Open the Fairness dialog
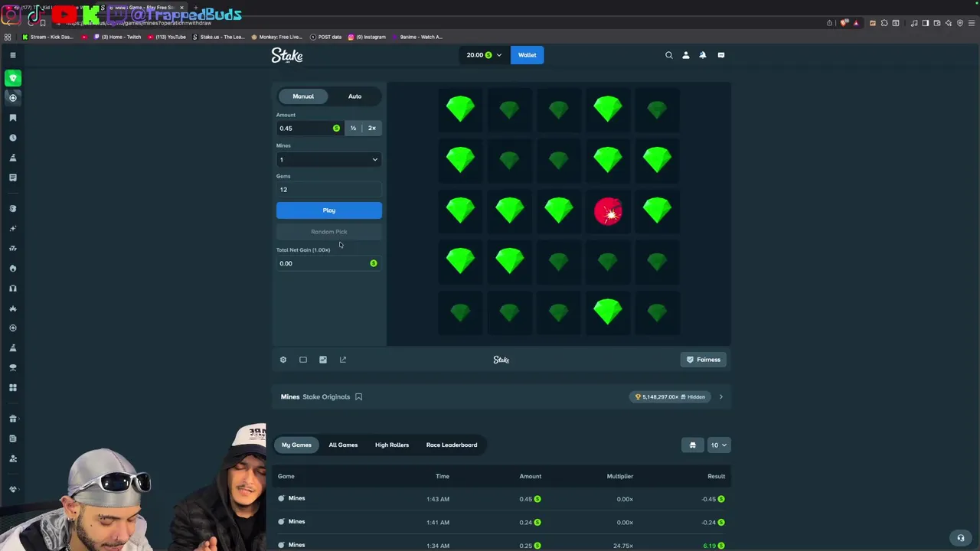 [704, 360]
